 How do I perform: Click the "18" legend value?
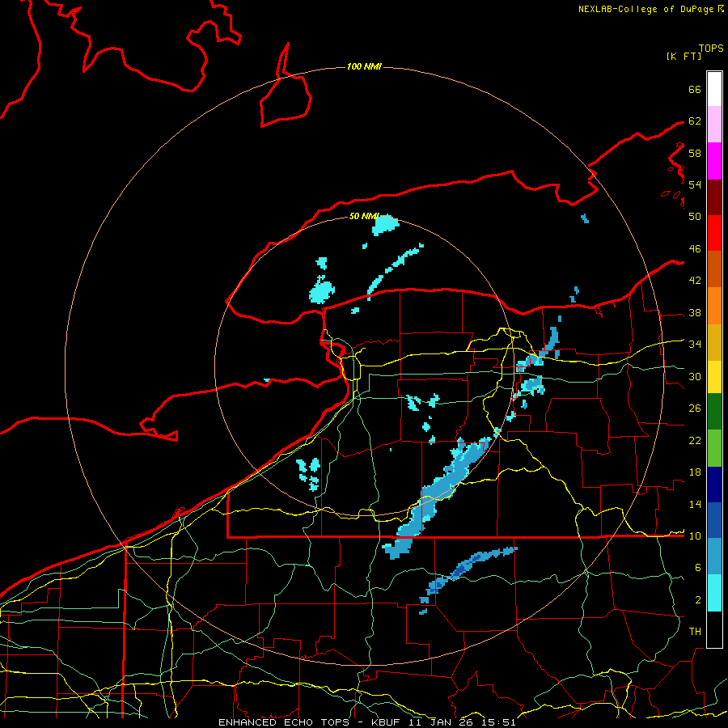tap(695, 472)
